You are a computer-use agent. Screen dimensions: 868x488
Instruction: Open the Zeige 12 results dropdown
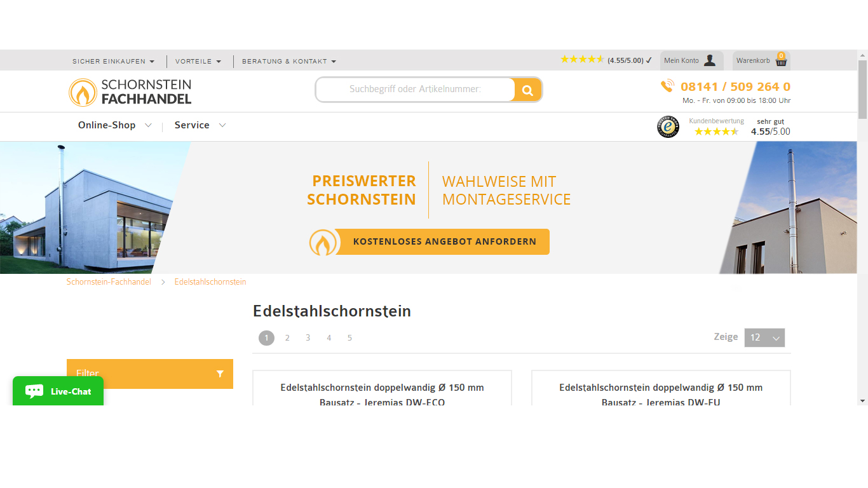tap(764, 337)
